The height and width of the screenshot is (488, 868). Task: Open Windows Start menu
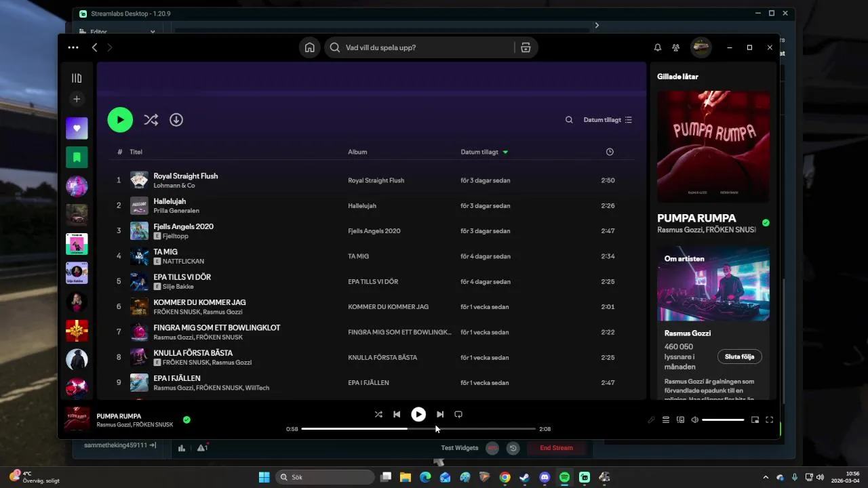coord(264,477)
